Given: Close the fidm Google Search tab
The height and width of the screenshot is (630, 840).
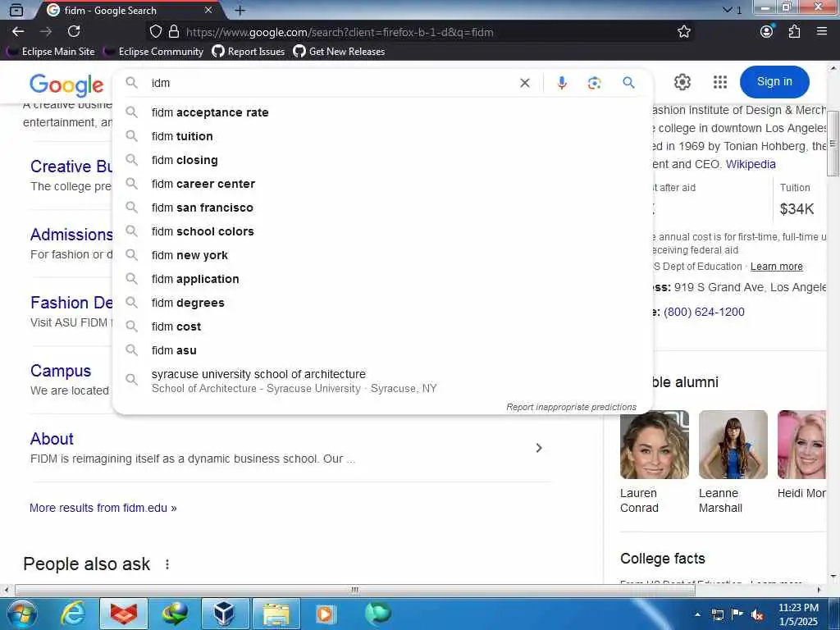Looking at the screenshot, I should point(208,10).
